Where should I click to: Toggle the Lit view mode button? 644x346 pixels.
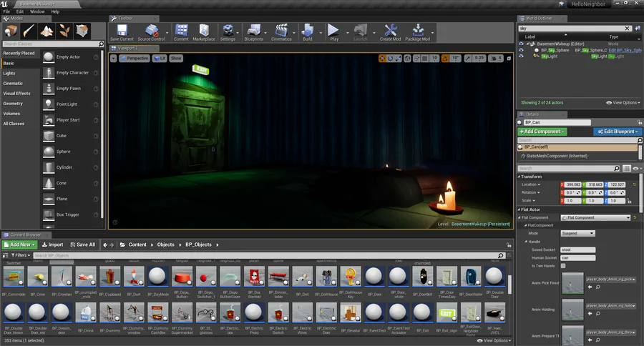pyautogui.click(x=160, y=59)
